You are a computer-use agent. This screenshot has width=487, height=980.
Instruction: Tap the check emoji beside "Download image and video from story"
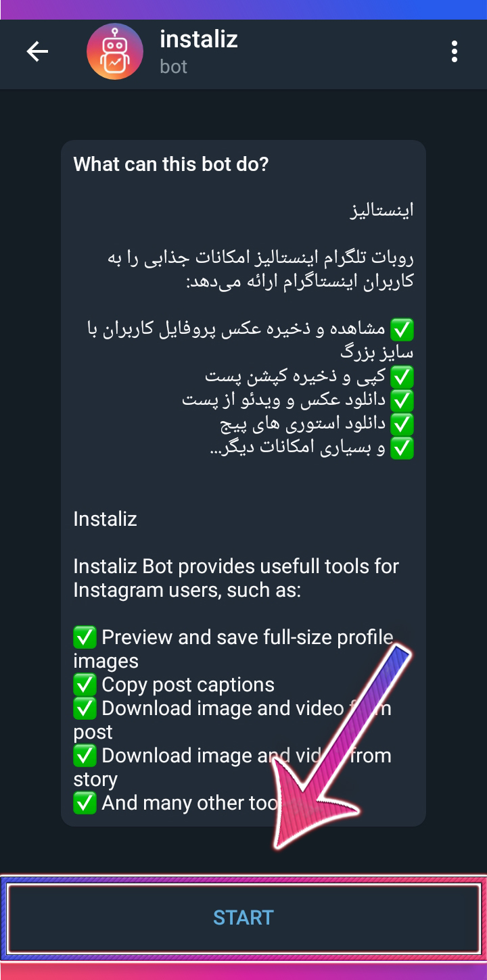click(85, 756)
